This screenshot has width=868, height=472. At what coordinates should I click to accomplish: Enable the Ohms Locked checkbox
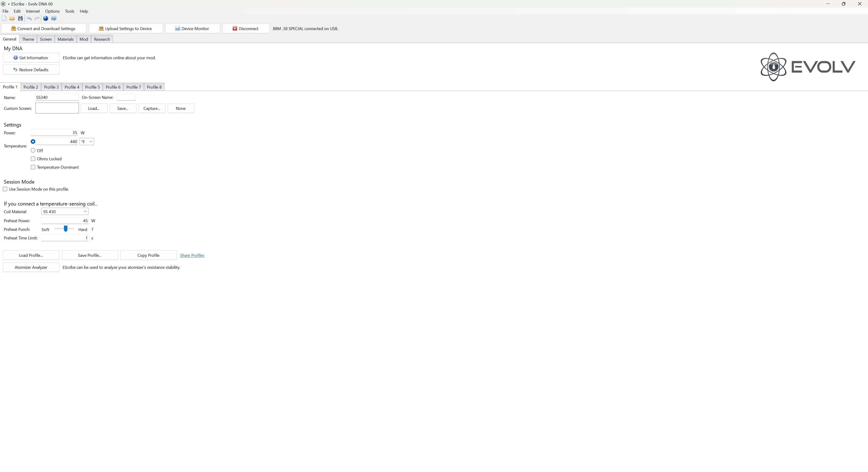tap(33, 159)
